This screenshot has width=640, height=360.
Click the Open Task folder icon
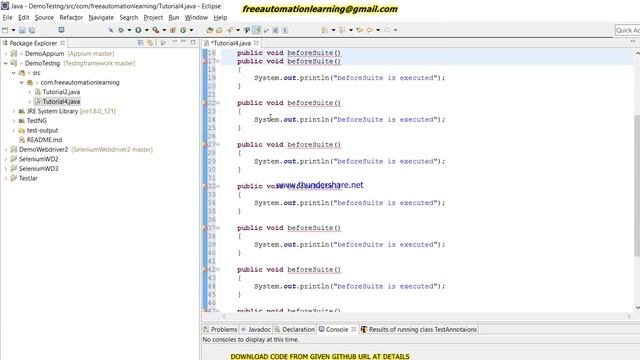coord(219,30)
